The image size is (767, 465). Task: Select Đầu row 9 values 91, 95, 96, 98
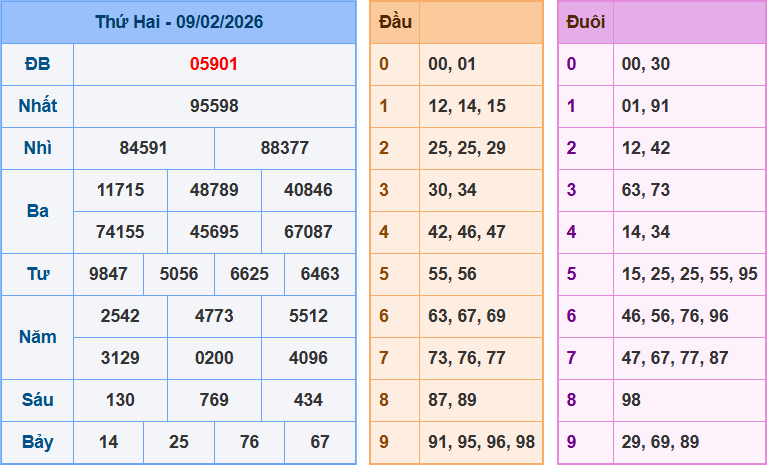(x=481, y=442)
